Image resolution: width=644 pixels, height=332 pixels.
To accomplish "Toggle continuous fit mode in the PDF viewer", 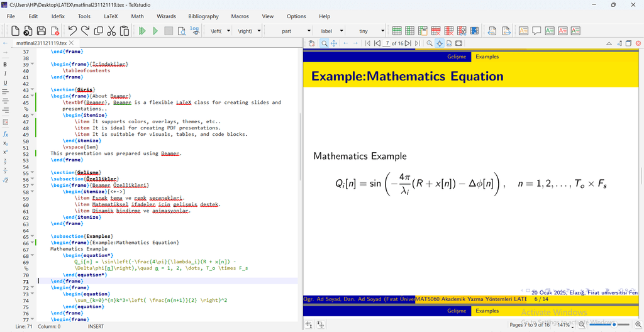I will point(440,43).
